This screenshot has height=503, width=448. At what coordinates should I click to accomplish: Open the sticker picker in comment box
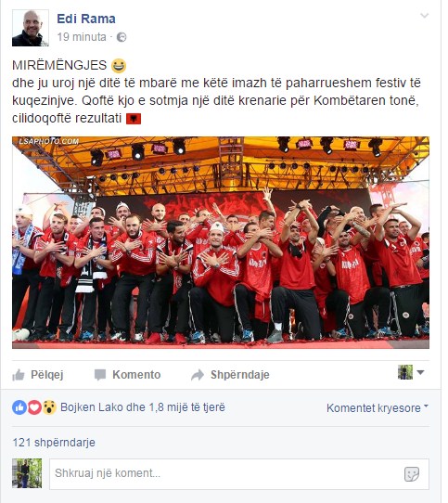pyautogui.click(x=412, y=474)
